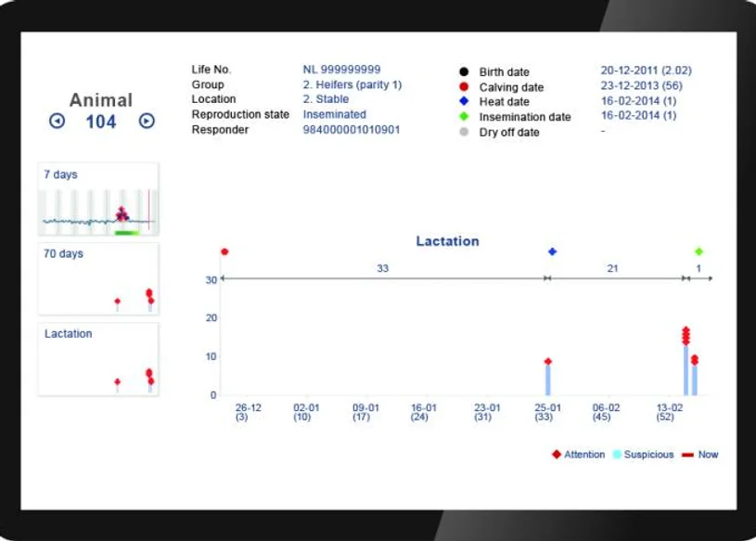Click x-axis label 06-02 (45)
756x541 pixels.
click(x=606, y=412)
